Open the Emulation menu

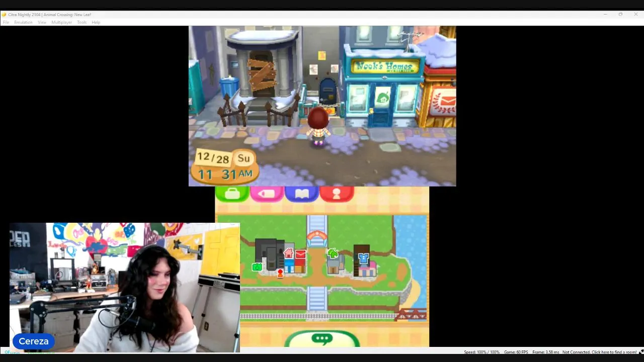point(23,23)
